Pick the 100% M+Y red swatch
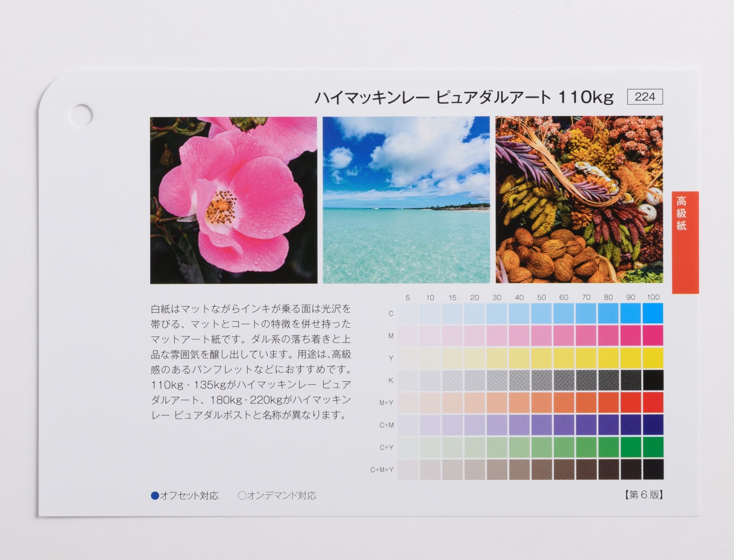 653,403
